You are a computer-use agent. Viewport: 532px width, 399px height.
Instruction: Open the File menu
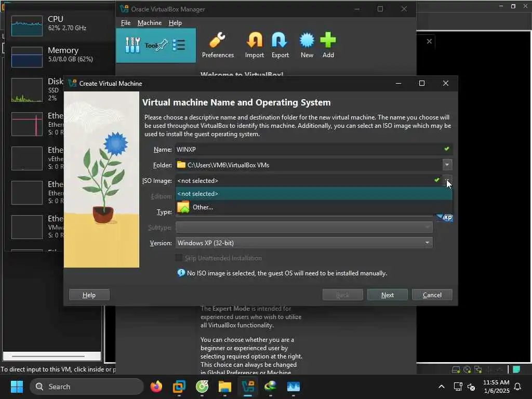coord(126,23)
